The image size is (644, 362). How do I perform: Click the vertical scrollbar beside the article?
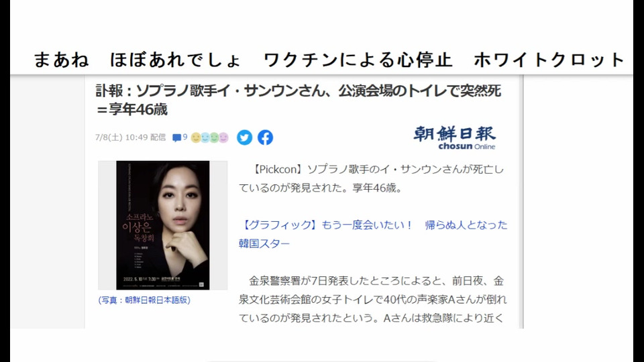521,202
